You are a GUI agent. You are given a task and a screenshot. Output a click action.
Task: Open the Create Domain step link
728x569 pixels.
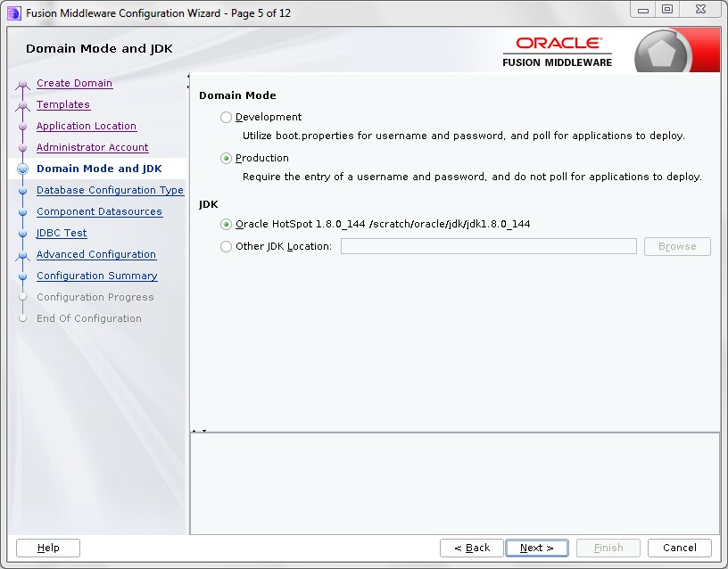[74, 83]
